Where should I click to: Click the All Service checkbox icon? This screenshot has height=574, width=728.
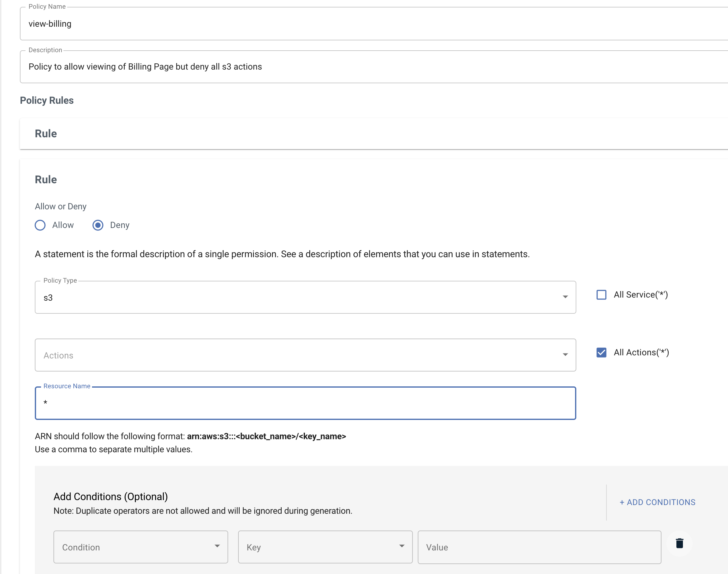point(601,295)
